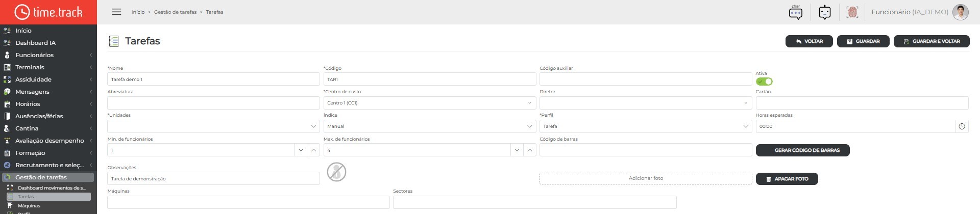The width and height of the screenshot is (980, 214).
Task: Click the Máquinas multi-select field
Action: tap(249, 202)
